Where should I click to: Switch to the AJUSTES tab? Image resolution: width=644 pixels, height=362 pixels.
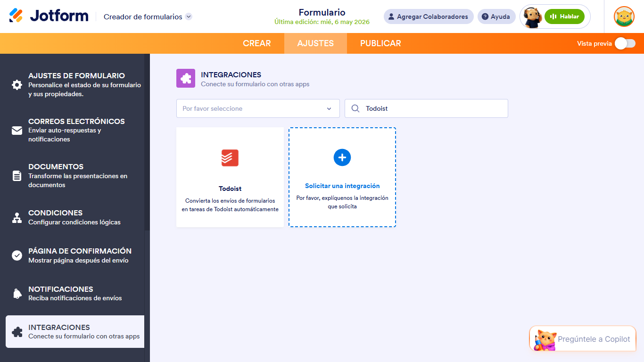(315, 43)
